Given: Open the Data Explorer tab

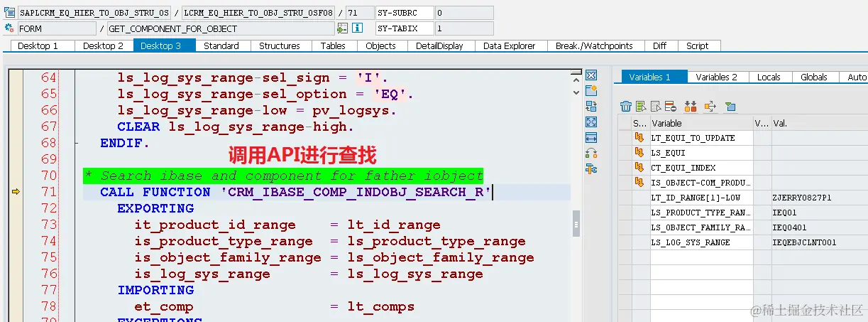Looking at the screenshot, I should [510, 45].
